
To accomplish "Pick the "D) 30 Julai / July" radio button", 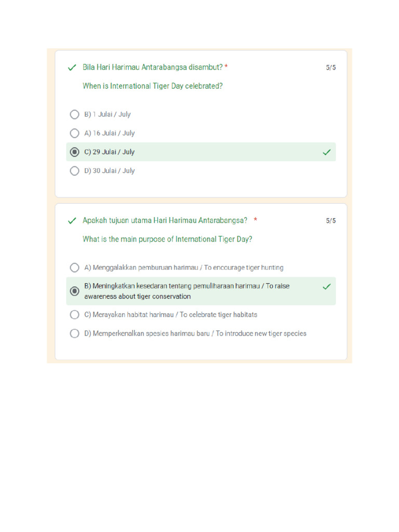I will 75,171.
